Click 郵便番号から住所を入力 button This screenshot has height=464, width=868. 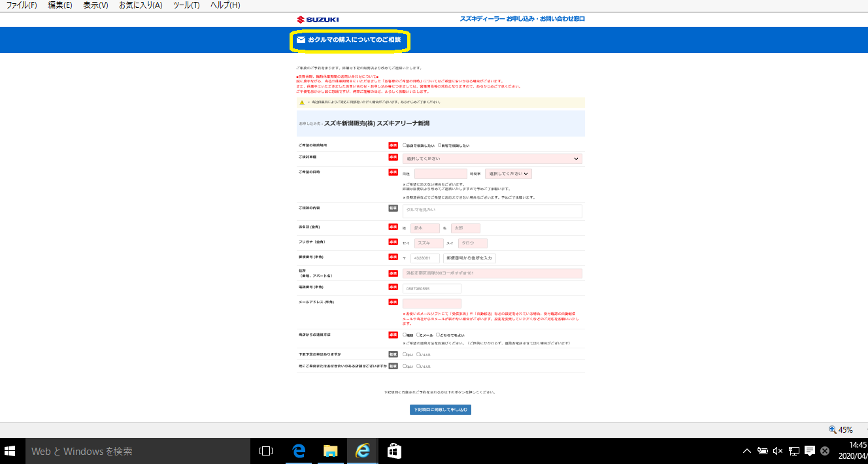469,258
